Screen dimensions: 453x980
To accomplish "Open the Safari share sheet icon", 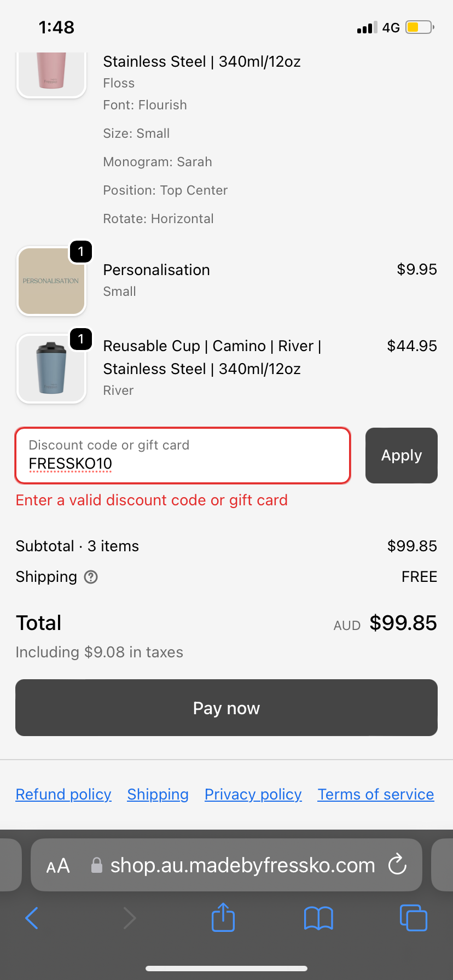I will (223, 917).
